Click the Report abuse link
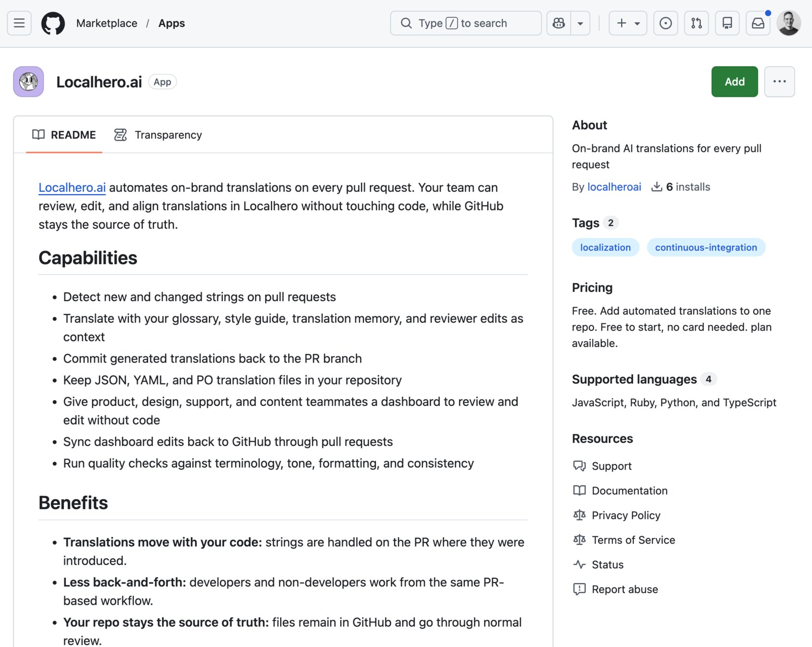The image size is (812, 647). [x=625, y=589]
